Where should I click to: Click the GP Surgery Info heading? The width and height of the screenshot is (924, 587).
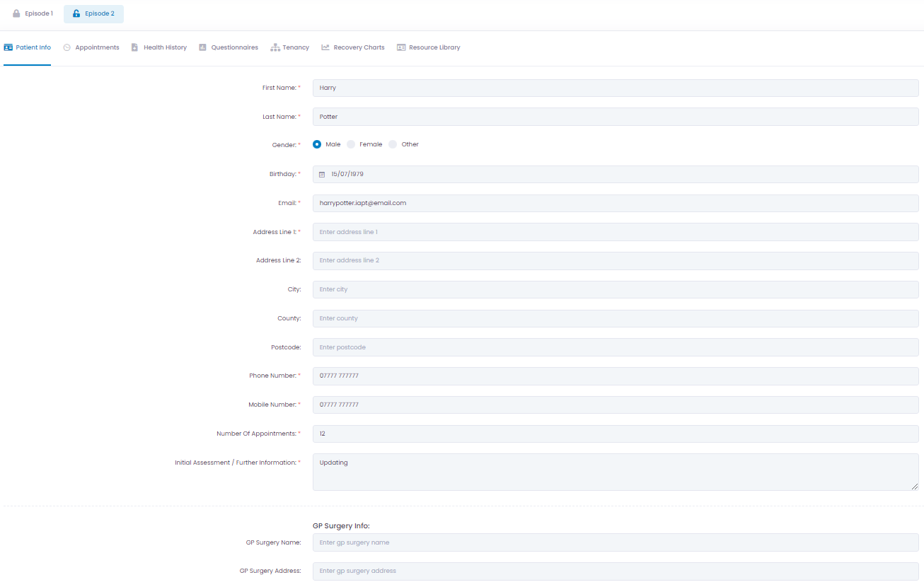point(341,525)
